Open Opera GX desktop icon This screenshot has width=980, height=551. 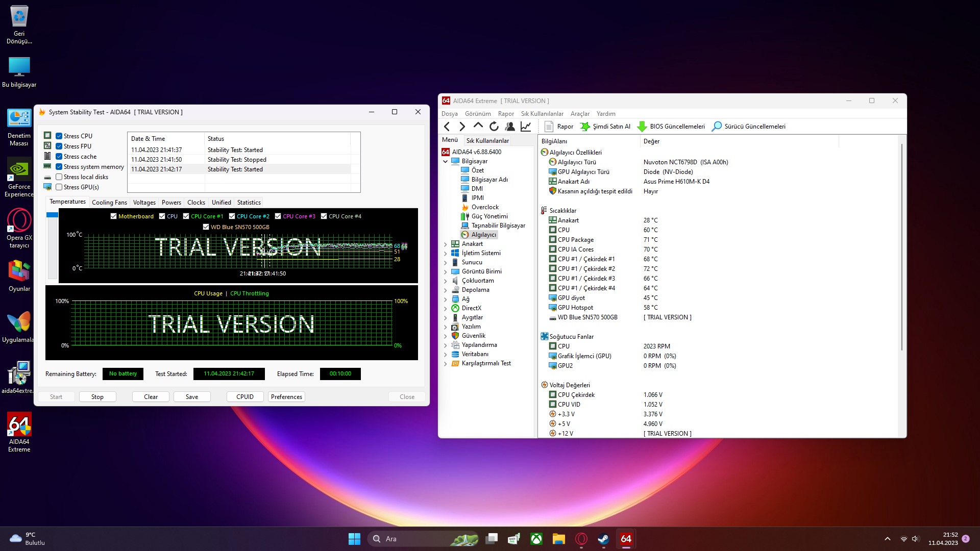[19, 229]
